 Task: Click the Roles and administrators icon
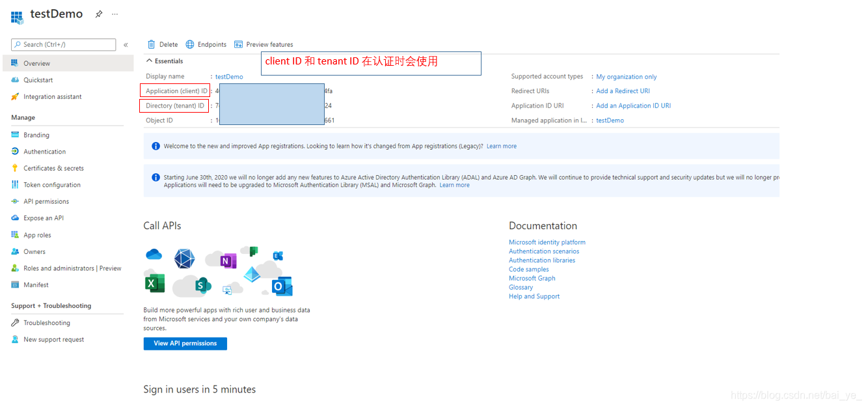[x=15, y=268]
